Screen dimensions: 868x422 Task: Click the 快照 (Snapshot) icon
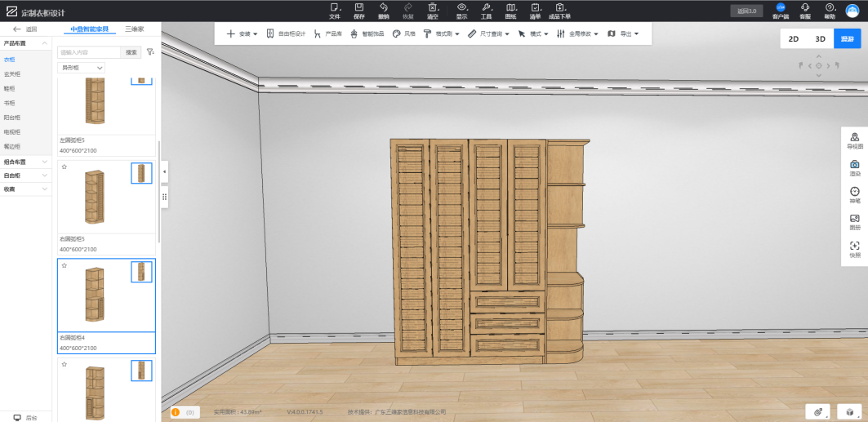click(x=854, y=248)
